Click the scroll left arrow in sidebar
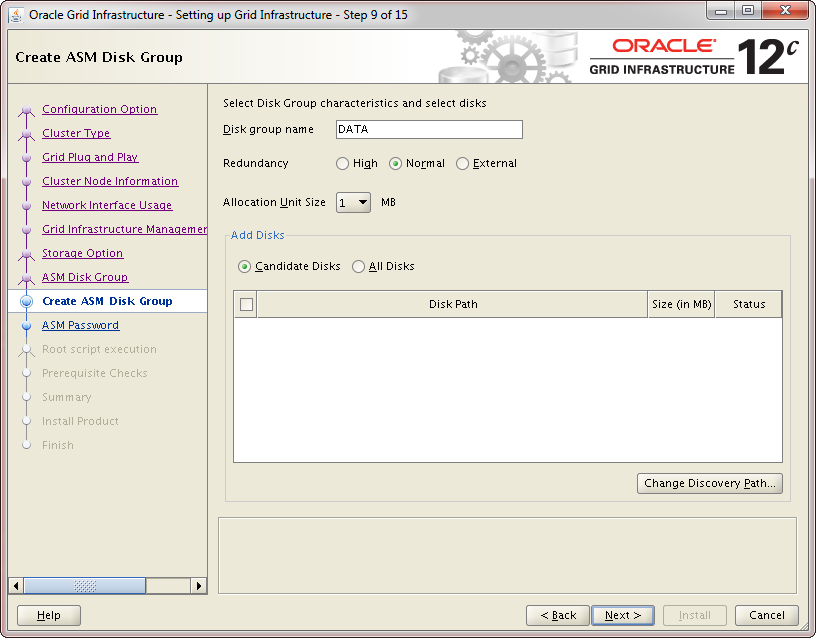 coord(16,586)
